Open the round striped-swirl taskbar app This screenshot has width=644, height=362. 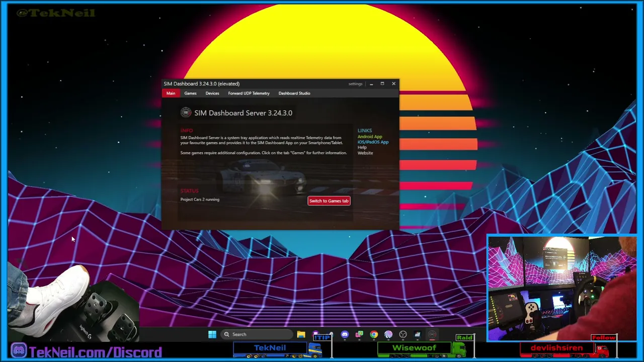[388, 334]
